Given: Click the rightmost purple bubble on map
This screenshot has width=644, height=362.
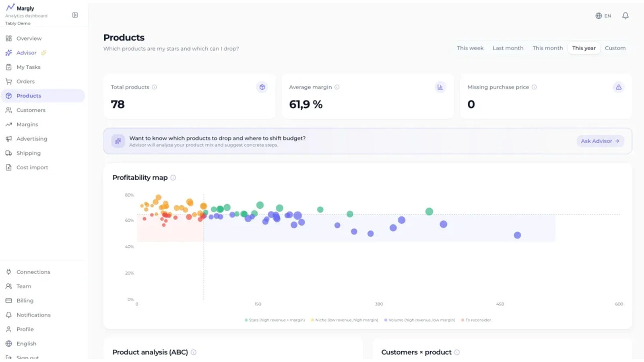Looking at the screenshot, I should [x=517, y=235].
